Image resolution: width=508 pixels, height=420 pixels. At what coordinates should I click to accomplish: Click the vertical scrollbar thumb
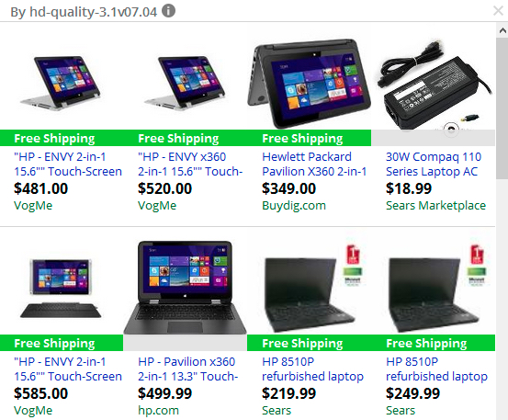click(x=502, y=108)
